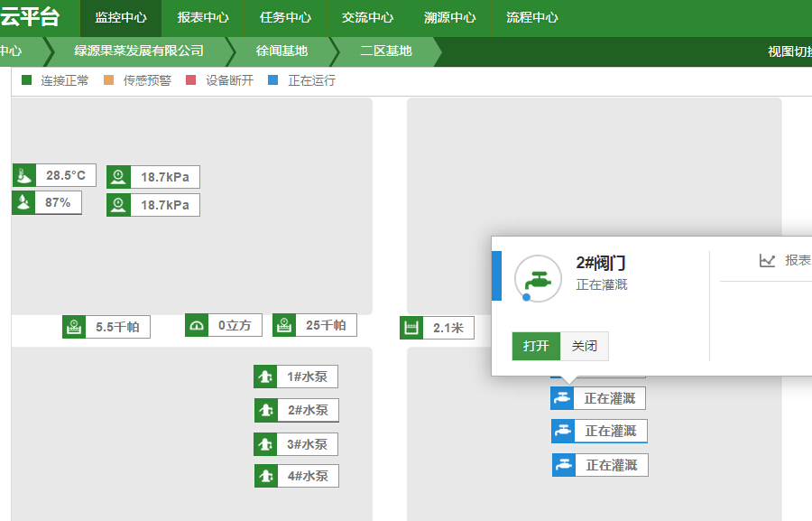Click the 2#阀门 faucet icon in popup
This screenshot has height=521, width=812.
tap(538, 278)
